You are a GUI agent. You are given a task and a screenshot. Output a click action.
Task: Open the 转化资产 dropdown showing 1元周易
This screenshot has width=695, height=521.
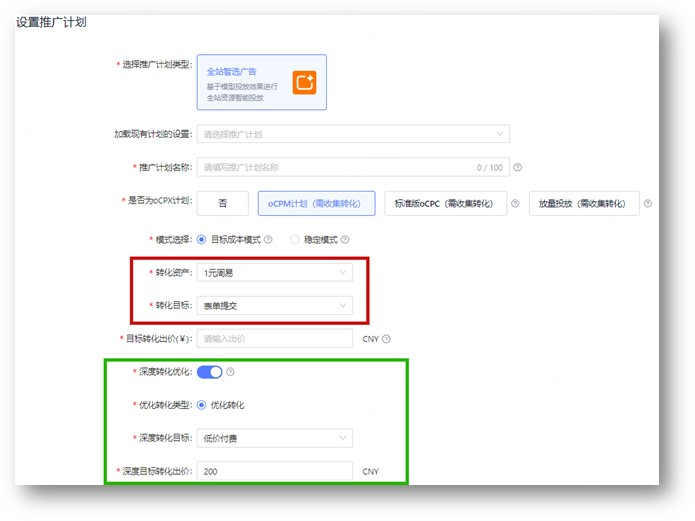275,272
